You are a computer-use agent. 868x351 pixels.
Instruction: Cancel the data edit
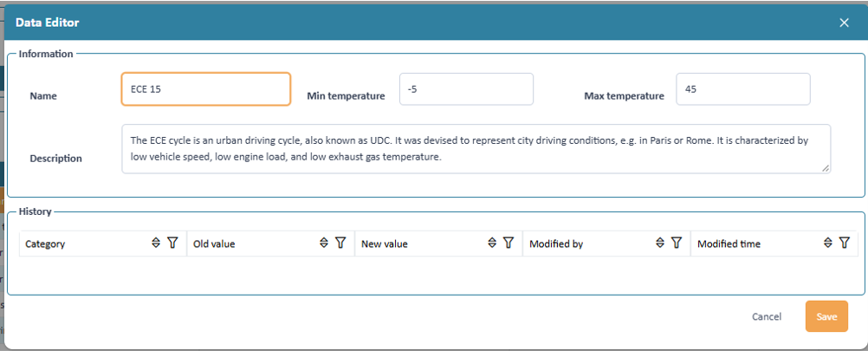[767, 316]
